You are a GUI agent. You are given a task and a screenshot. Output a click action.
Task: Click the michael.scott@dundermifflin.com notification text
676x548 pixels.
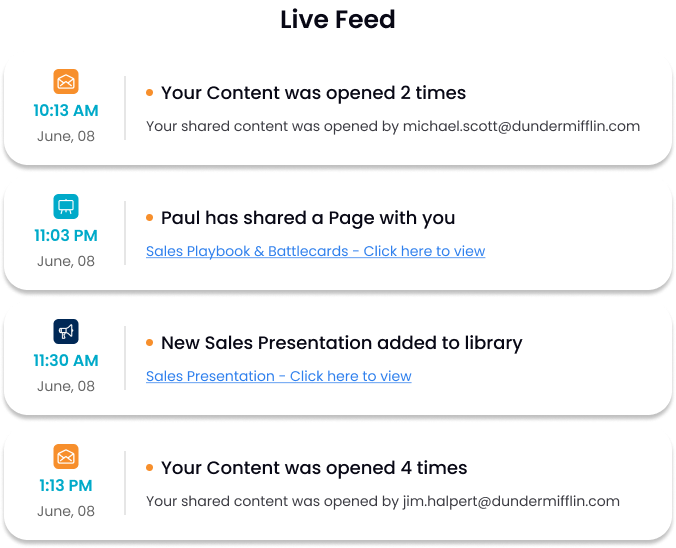click(393, 126)
